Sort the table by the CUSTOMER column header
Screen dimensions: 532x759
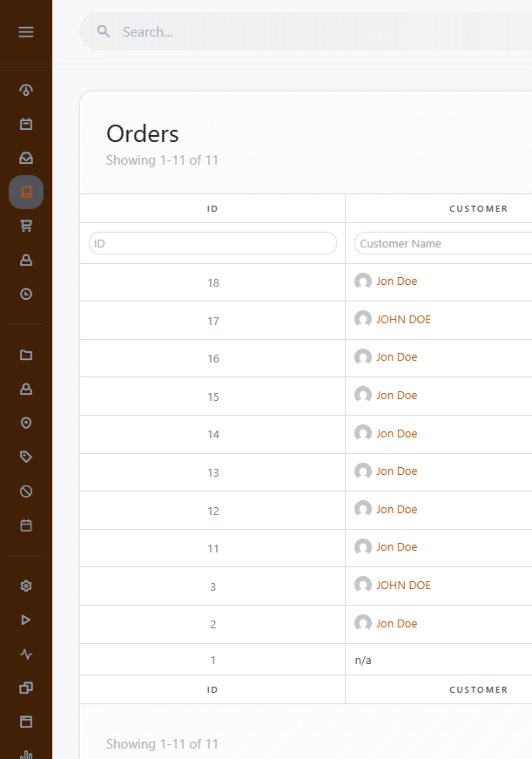478,208
